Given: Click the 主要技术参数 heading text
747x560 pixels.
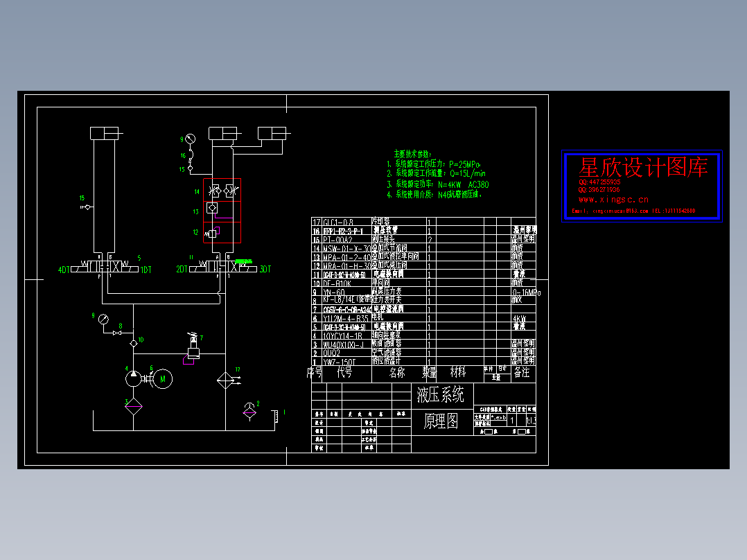Looking at the screenshot, I should 412,154.
